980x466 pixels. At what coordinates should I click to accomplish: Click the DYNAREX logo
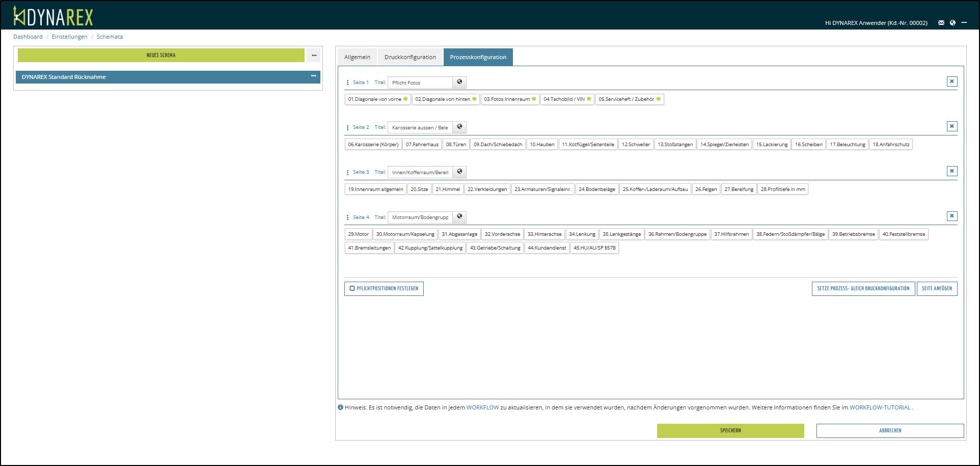coord(53,17)
